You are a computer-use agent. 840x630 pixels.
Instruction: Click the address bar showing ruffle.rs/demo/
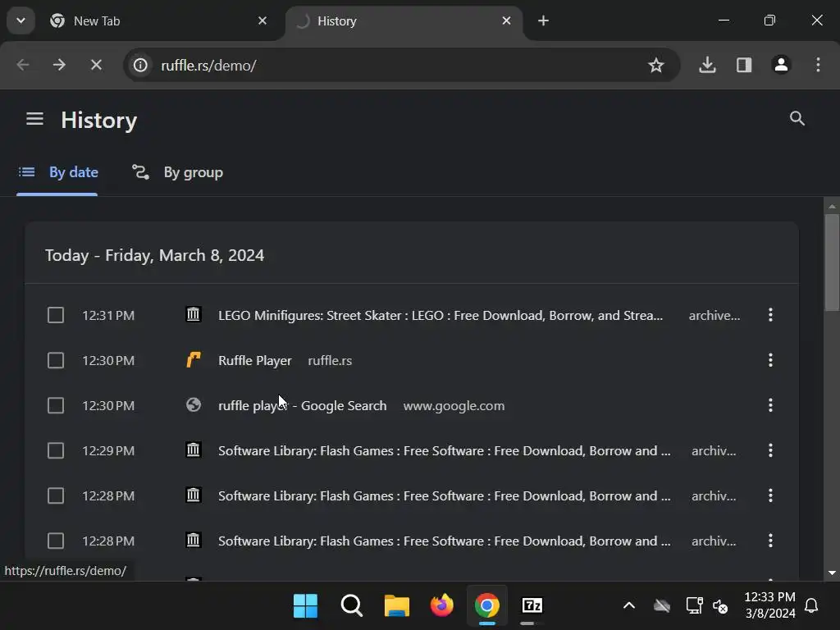point(402,65)
